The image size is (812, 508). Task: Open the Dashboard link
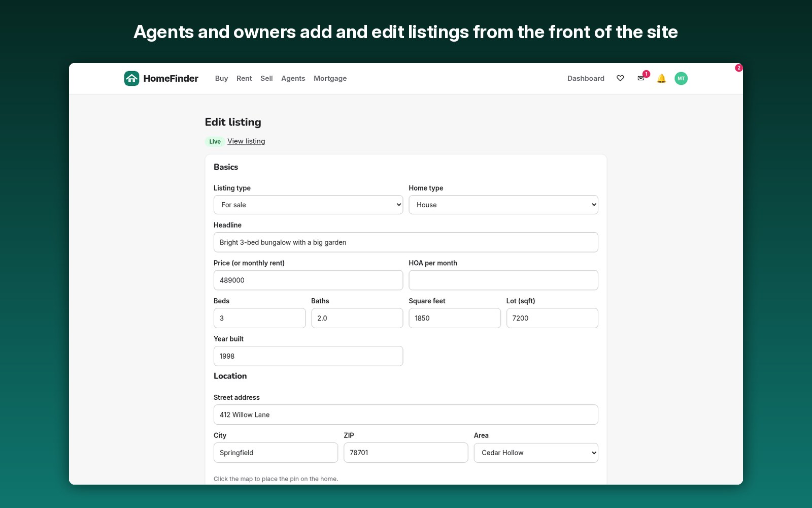coord(586,78)
